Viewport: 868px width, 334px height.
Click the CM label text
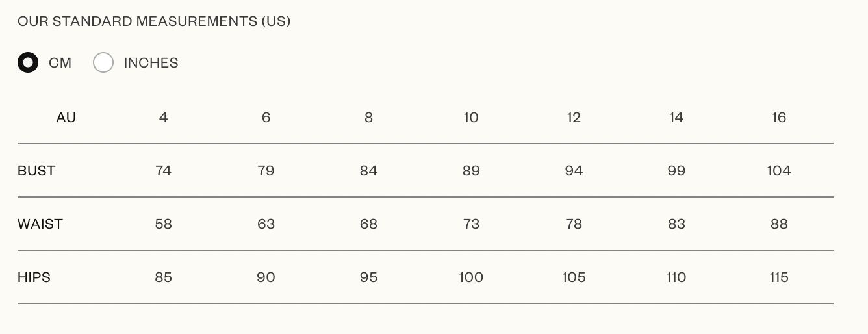point(60,63)
